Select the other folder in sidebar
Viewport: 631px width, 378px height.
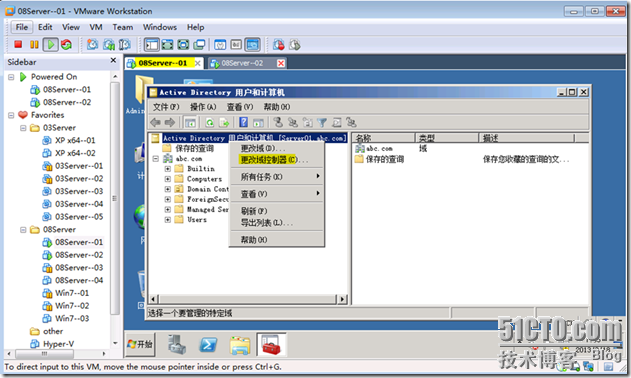click(x=53, y=331)
